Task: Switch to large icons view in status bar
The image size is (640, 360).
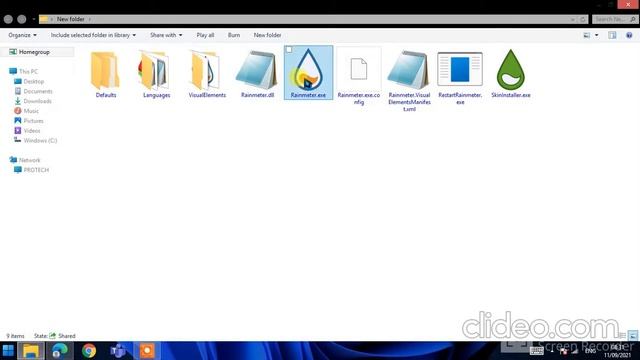Action: coord(633,336)
